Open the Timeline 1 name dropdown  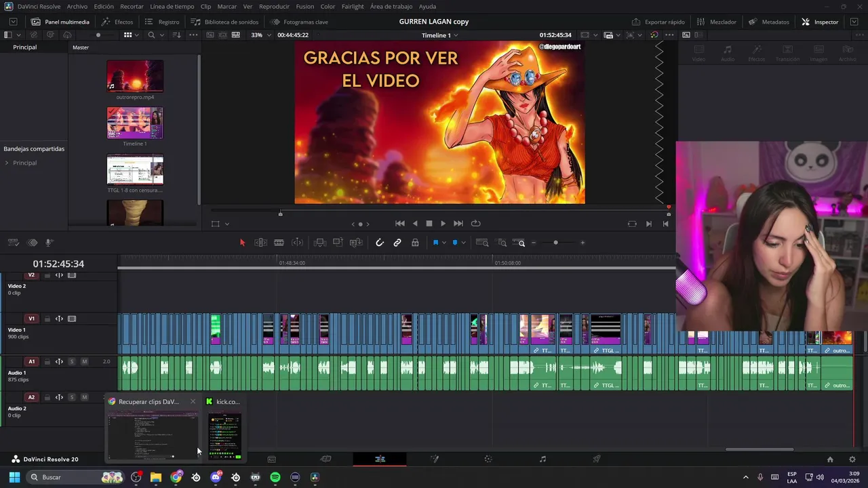(x=439, y=35)
